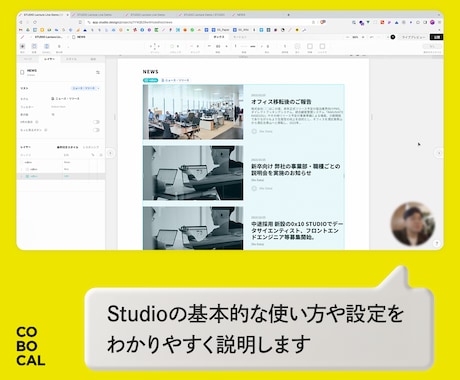The width and height of the screenshot is (460, 380).
Task: Click the article title オフィス移転後のご報告
Action: (x=281, y=102)
